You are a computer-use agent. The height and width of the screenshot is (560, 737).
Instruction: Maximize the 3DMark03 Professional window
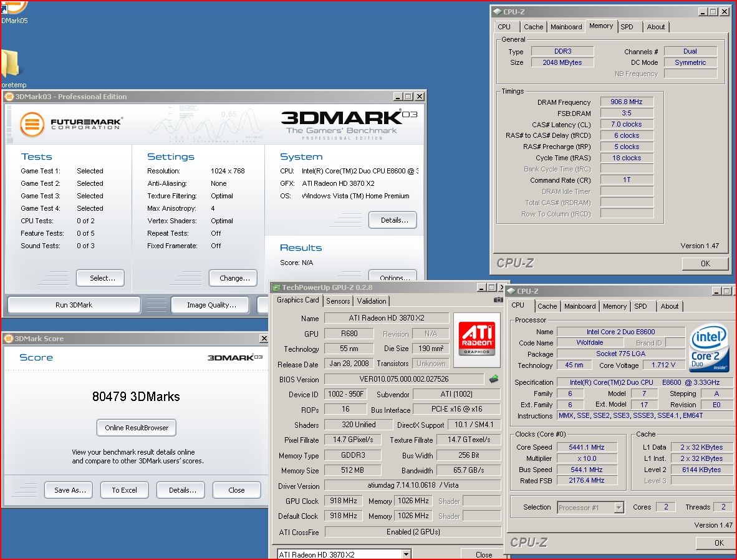coord(408,97)
